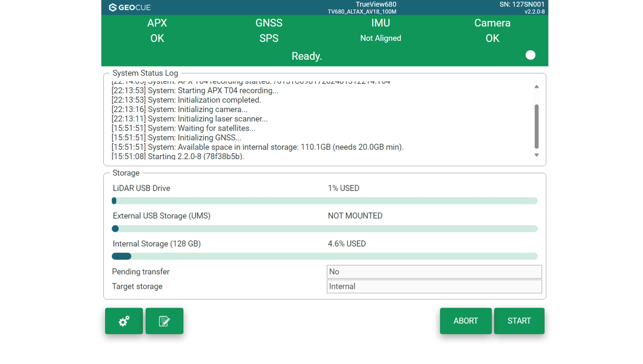643x364 pixels.
Task: Select the IMU Not Aligned status
Action: point(381,31)
